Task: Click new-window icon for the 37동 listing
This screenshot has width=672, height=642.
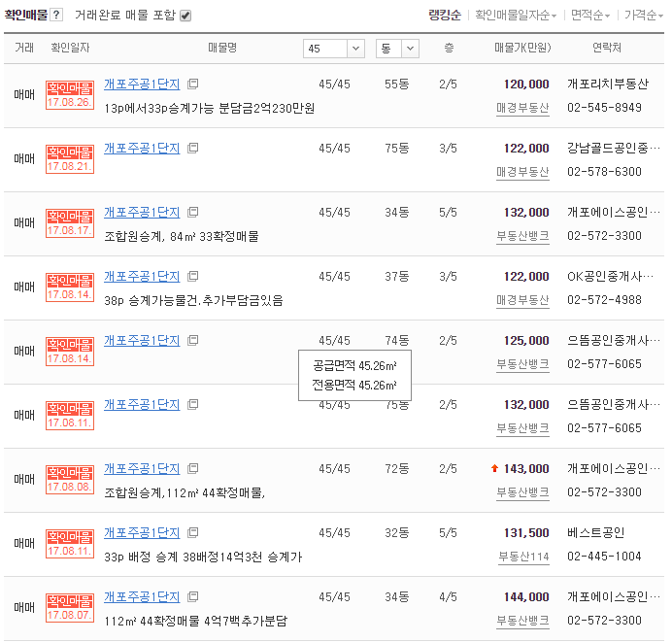Action: click(x=193, y=277)
